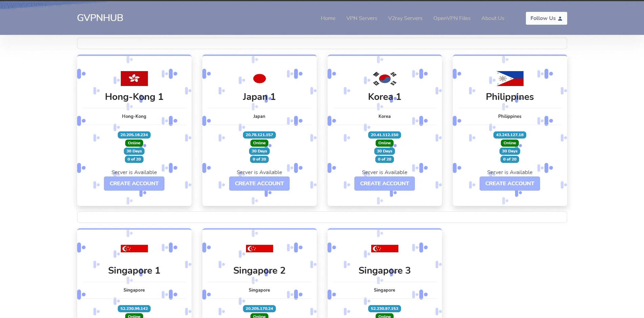This screenshot has width=644, height=318.
Task: Click 30 Days badge on Japan 1 card
Action: 259,151
